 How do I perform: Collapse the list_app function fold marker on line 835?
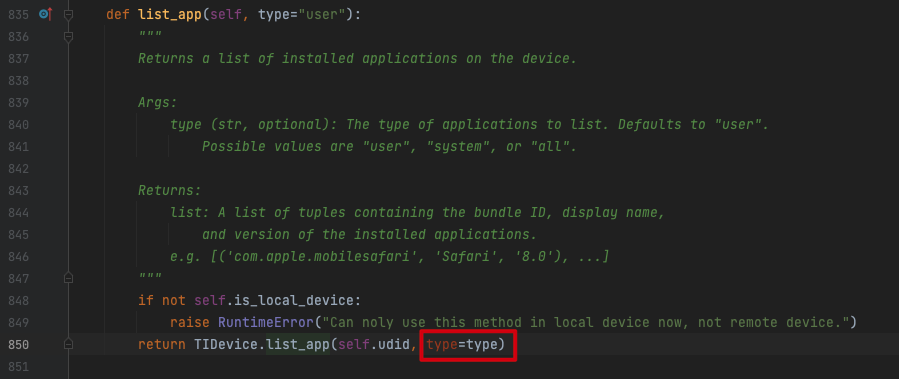pyautogui.click(x=68, y=14)
